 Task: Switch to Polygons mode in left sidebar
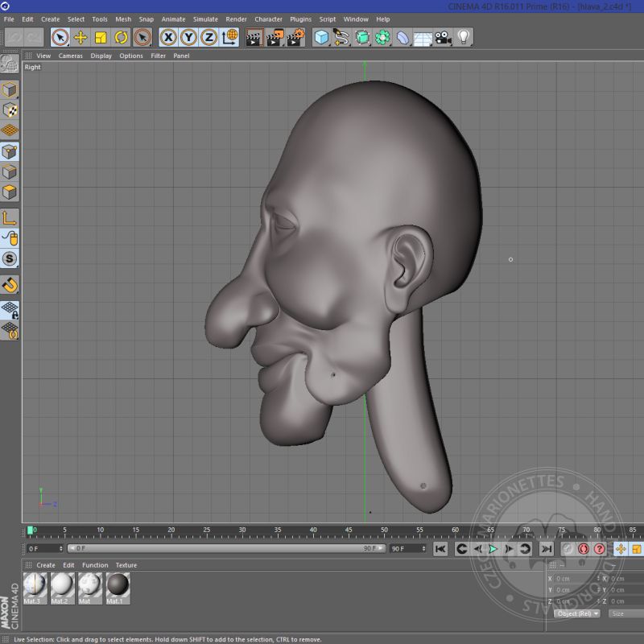pyautogui.click(x=10, y=192)
